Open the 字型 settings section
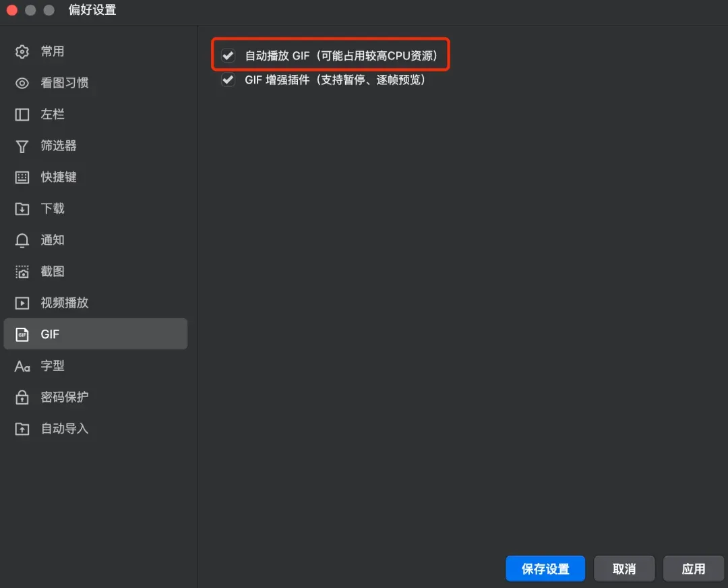This screenshot has width=728, height=588. tap(95, 366)
